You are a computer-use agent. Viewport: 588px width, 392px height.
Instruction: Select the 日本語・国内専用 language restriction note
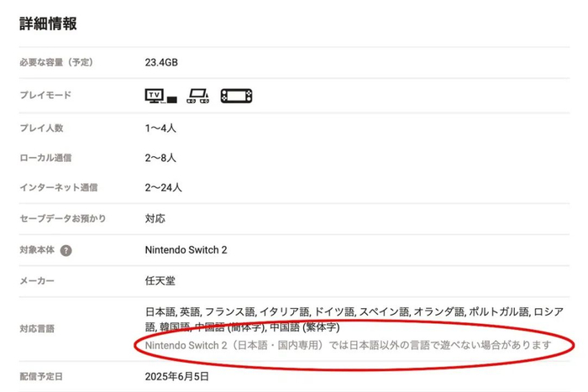348,345
